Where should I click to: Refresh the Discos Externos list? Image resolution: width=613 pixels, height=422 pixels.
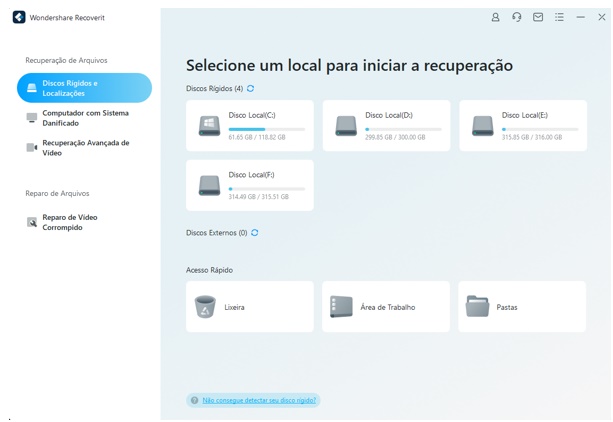[x=255, y=233]
